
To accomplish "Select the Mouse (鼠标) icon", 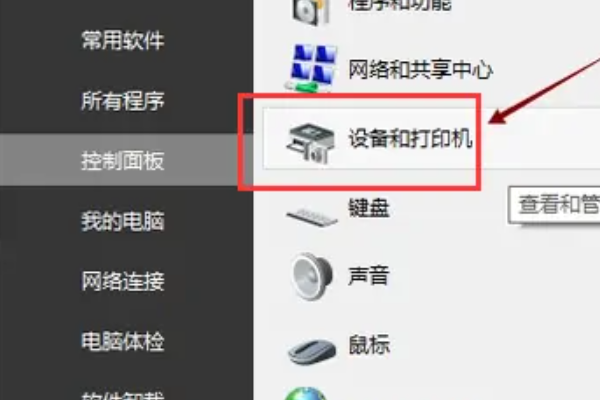I will [x=312, y=351].
